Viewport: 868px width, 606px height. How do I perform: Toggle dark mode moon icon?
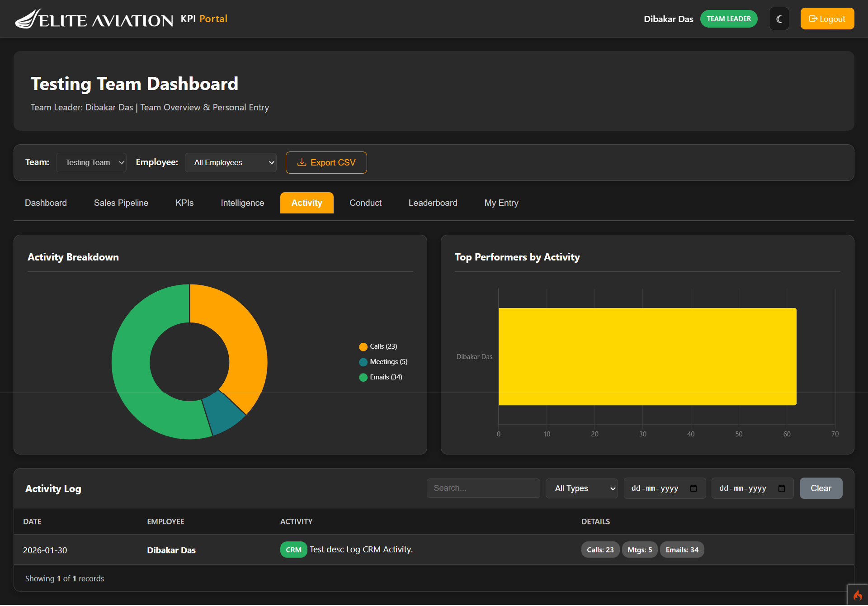pos(779,19)
